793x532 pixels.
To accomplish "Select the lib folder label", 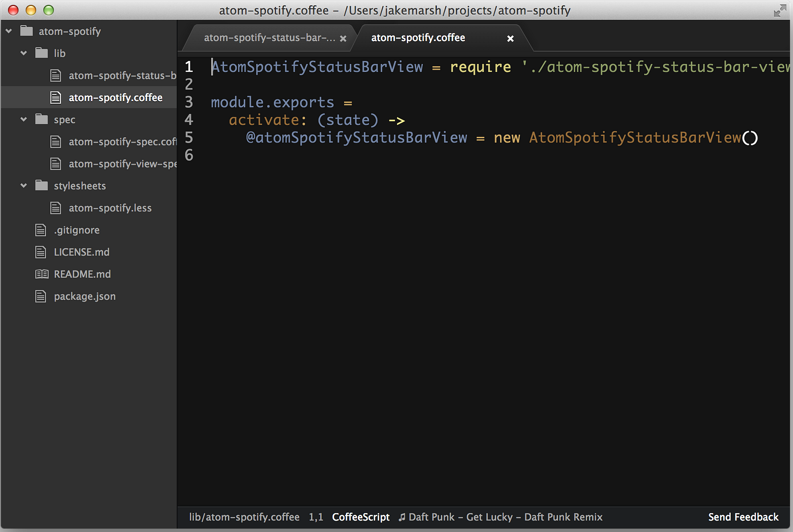I will coord(59,53).
